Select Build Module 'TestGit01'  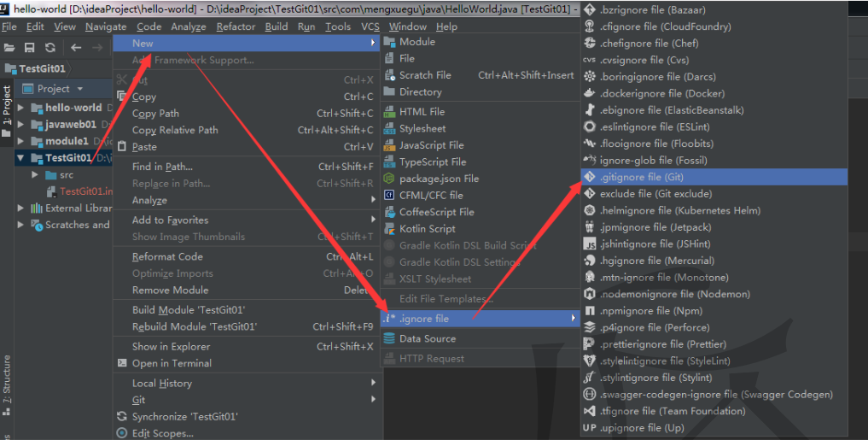click(x=189, y=310)
